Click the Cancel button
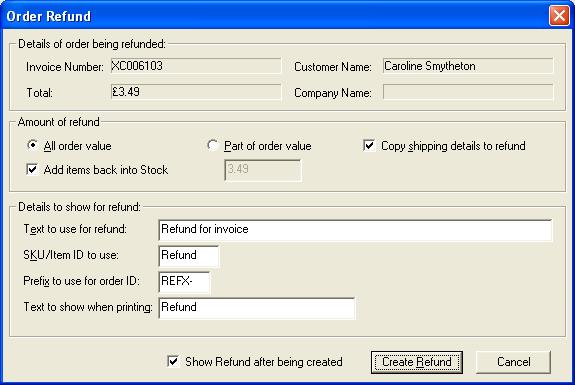This screenshot has width=575, height=385. coord(513,362)
